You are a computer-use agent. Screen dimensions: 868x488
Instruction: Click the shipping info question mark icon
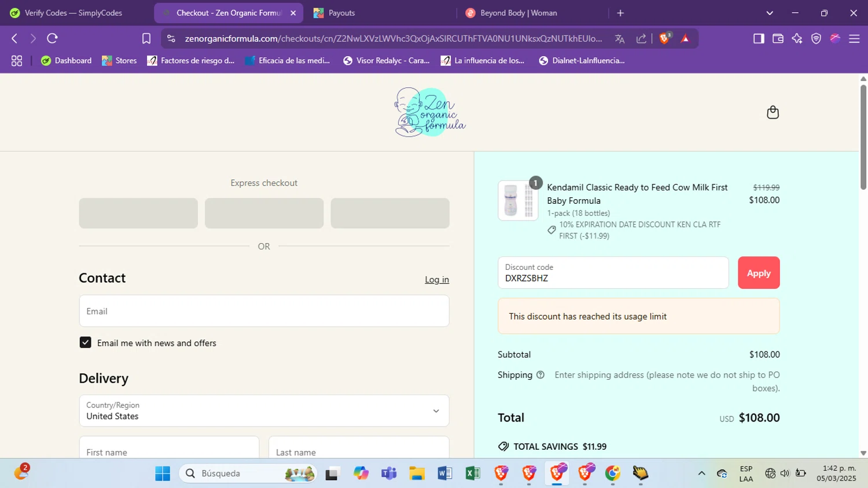pos(540,375)
